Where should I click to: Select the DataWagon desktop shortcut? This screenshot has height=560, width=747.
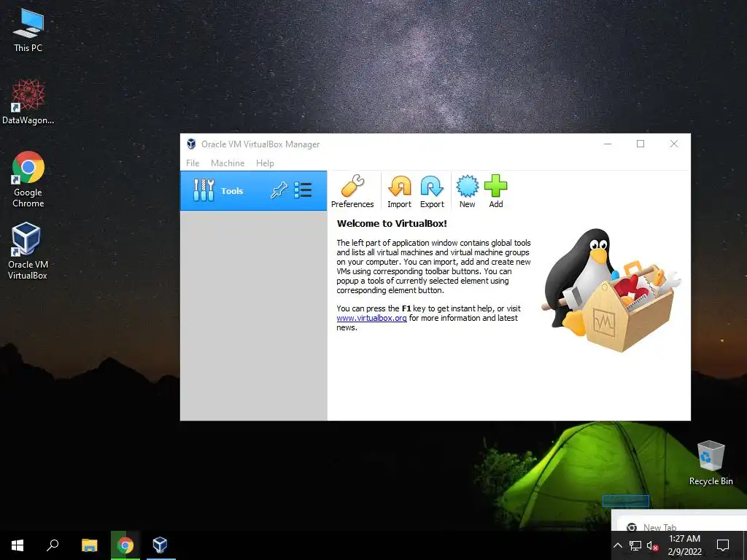(x=28, y=102)
